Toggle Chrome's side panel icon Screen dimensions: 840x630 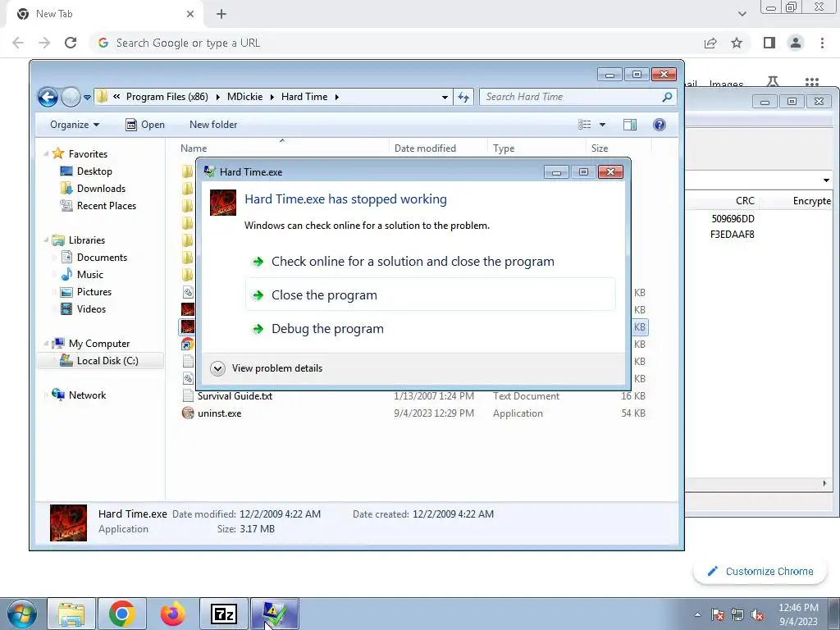[769, 43]
